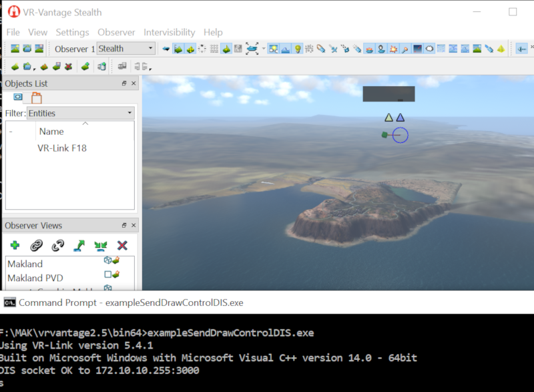Click the small aircraft icon beside the Stealth dropdown

(166, 49)
